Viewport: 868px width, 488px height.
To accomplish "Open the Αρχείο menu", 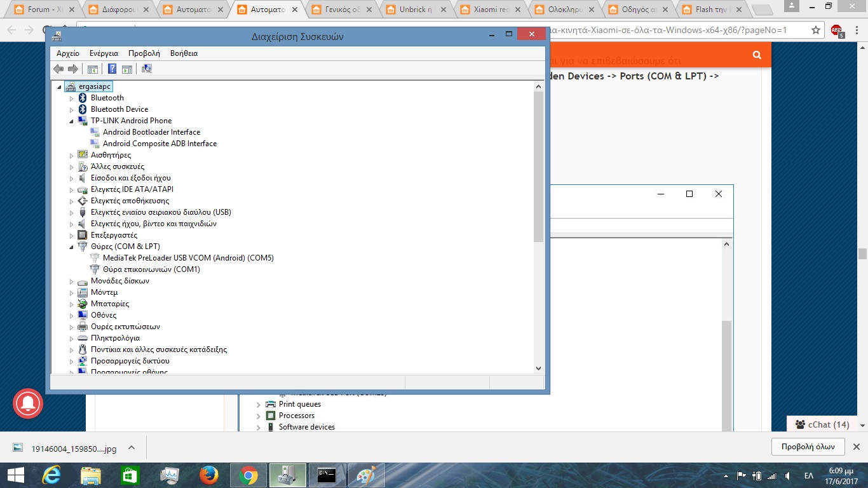I will [68, 53].
